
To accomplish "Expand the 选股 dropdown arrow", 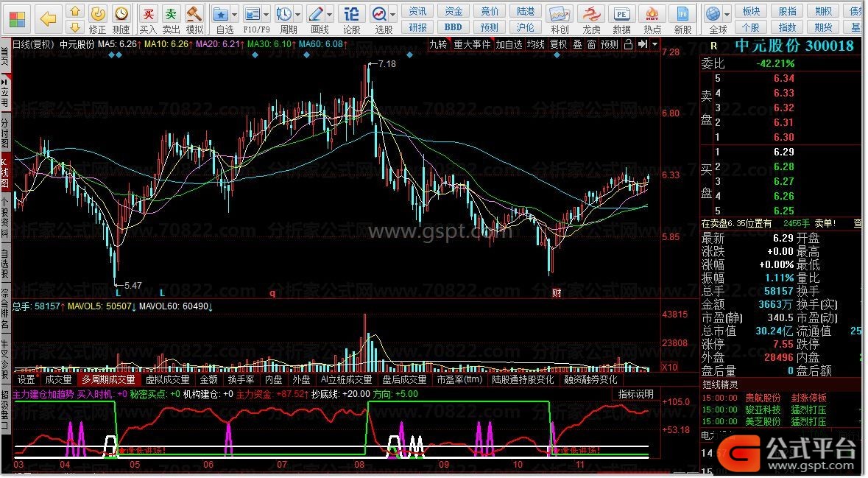I will (x=394, y=14).
